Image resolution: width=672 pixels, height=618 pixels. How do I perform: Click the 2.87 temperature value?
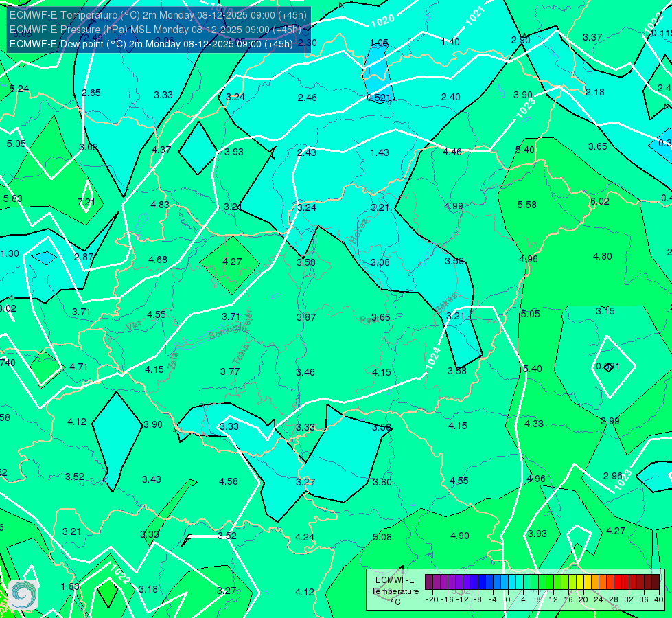point(84,257)
